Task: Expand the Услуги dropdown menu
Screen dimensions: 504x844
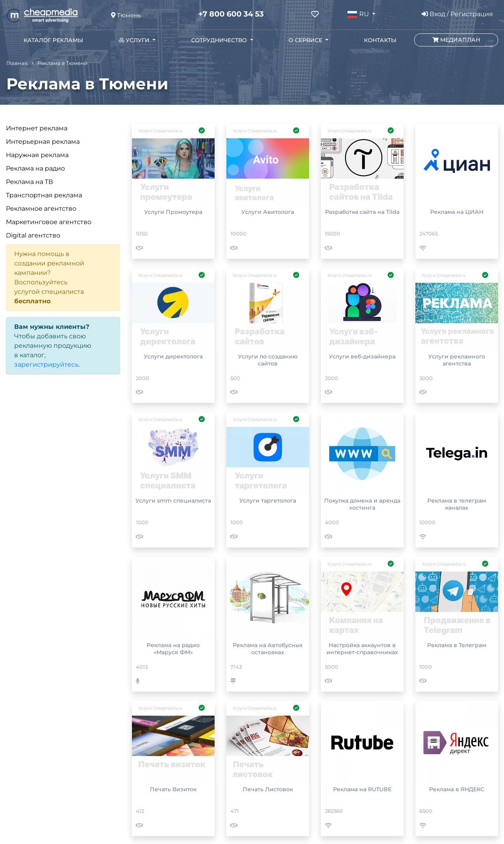Action: pos(137,40)
